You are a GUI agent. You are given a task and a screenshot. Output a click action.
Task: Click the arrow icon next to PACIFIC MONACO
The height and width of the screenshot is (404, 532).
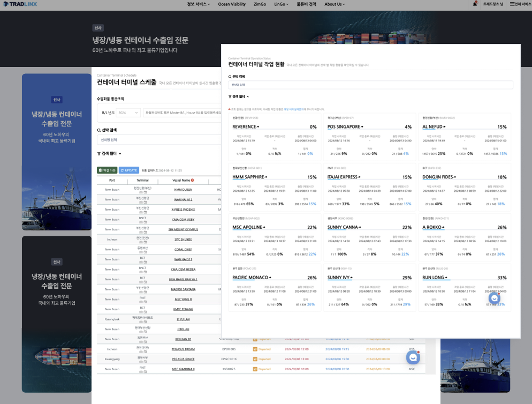[270, 278]
